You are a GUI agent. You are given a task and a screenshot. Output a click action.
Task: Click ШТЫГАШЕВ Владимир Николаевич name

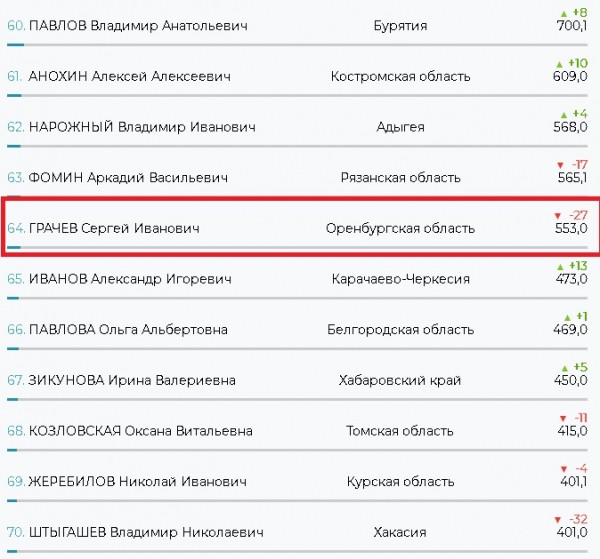tap(139, 533)
